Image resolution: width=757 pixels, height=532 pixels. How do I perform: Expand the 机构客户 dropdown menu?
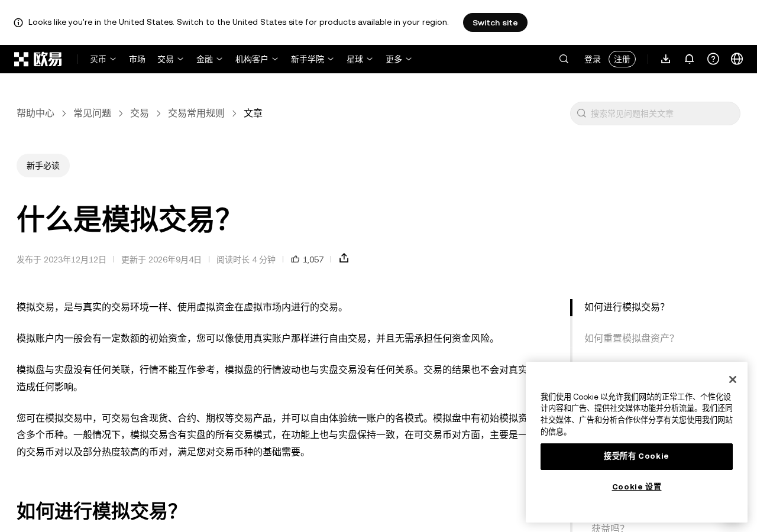tap(257, 59)
